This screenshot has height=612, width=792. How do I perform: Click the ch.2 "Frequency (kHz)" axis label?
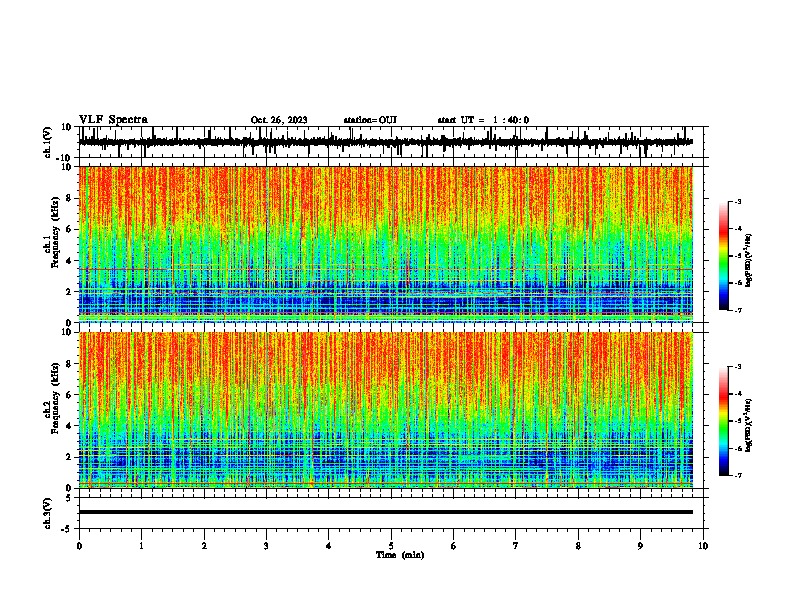pyautogui.click(x=55, y=398)
